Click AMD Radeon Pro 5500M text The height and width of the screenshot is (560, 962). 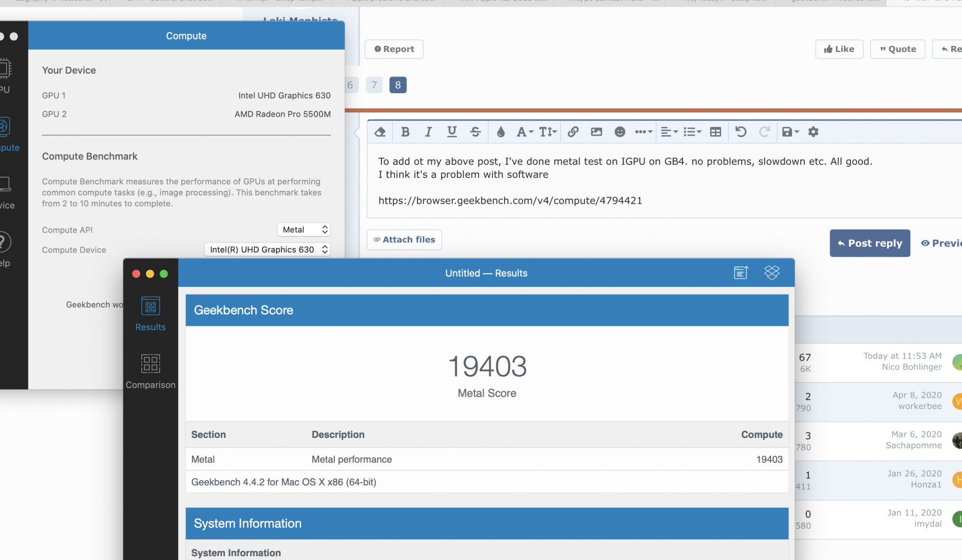(283, 114)
